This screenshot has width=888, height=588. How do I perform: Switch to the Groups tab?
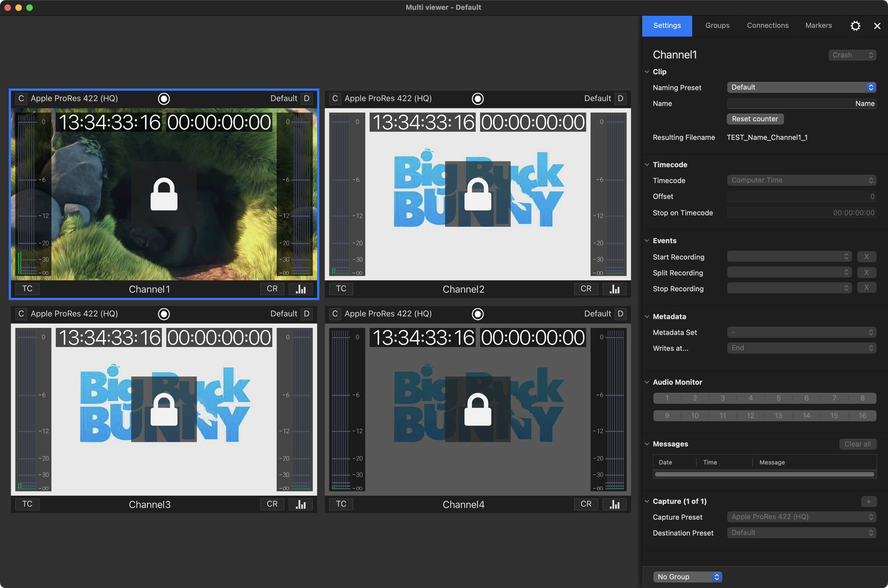click(x=717, y=25)
